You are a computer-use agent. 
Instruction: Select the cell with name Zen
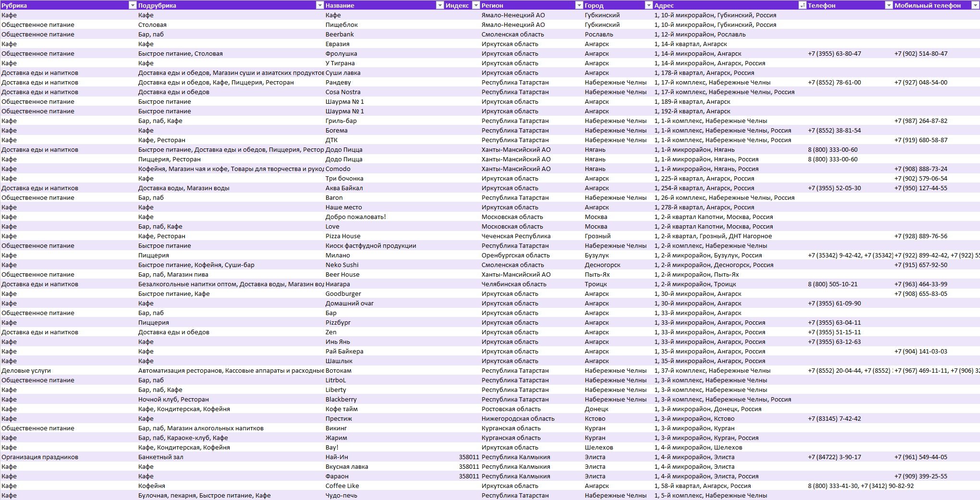click(384, 332)
